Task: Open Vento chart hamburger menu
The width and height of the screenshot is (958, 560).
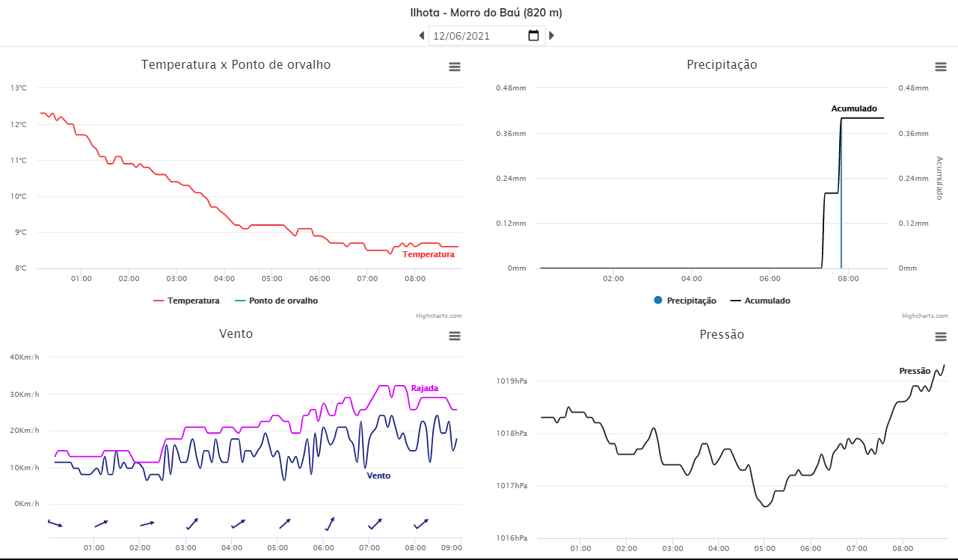Action: tap(454, 336)
